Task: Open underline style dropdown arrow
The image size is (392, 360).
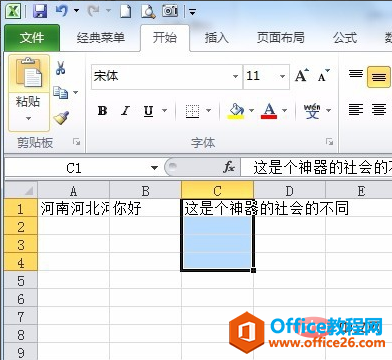Action: tap(164, 110)
